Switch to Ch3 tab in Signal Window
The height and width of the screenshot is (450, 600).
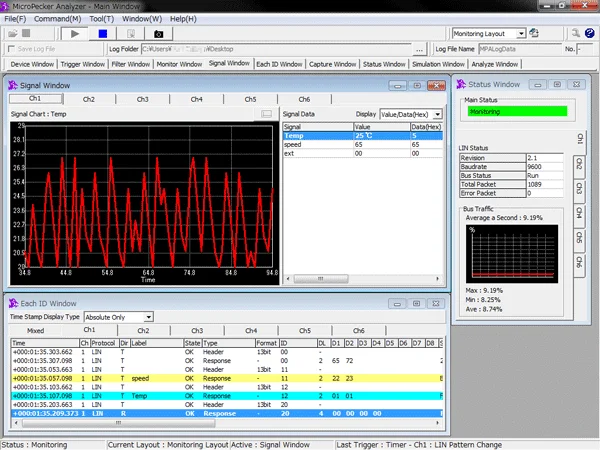click(x=143, y=99)
